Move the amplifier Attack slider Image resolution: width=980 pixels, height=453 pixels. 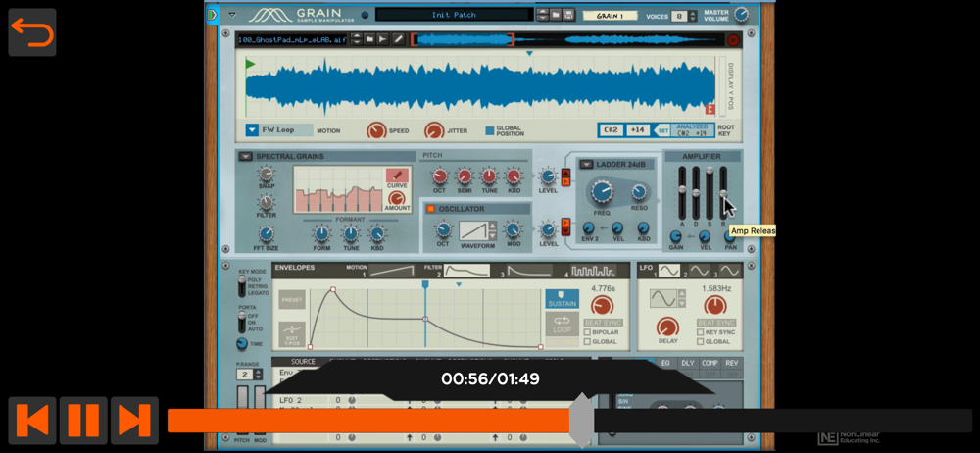click(682, 189)
